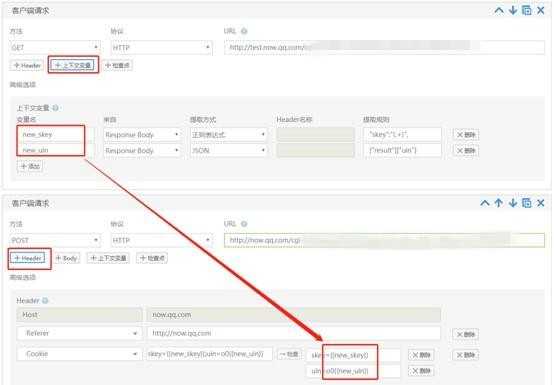
Task: Delete the Referer header row
Action: (465, 334)
